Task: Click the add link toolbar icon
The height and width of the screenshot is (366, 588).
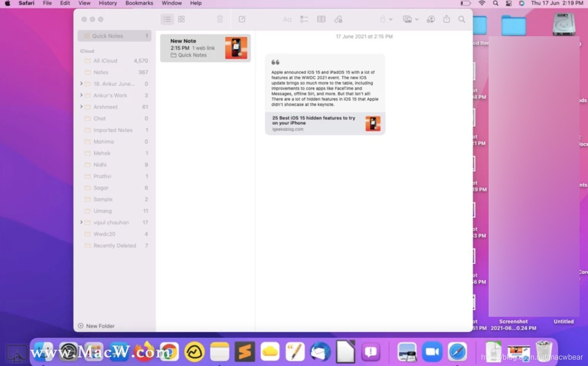Action: coord(338,19)
